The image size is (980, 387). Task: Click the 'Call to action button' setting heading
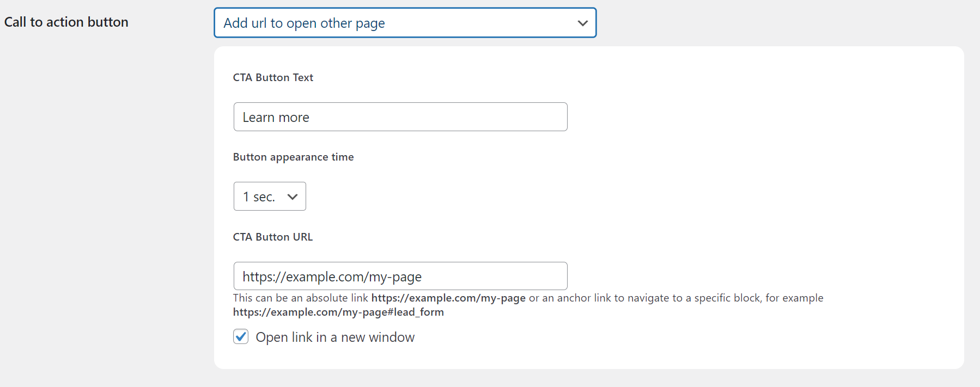pyautogui.click(x=66, y=22)
